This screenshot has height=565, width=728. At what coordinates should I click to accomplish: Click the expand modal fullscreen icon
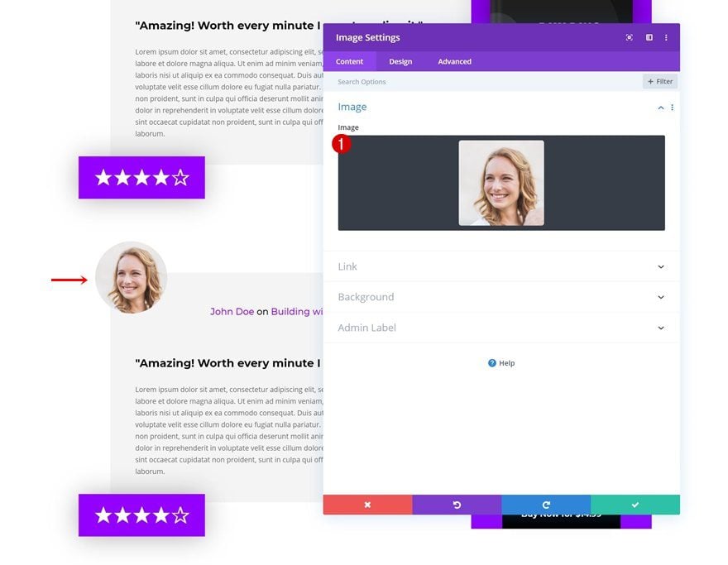629,37
